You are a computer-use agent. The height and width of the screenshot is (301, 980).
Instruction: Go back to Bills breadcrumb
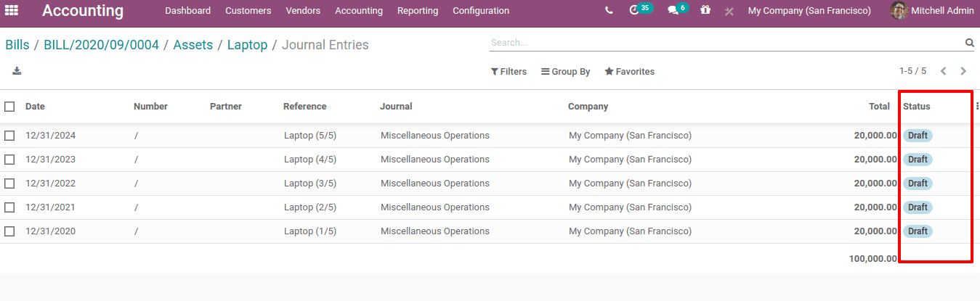tap(17, 45)
